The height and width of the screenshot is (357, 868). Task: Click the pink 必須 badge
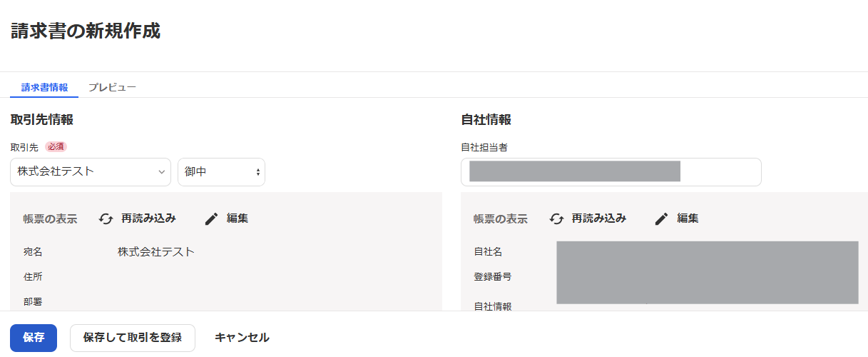(56, 146)
